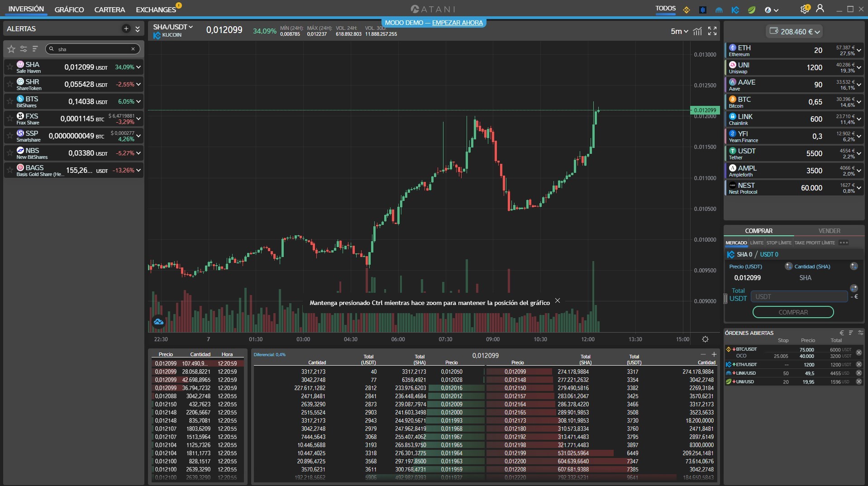Image resolution: width=868 pixels, height=486 pixels.
Task: Change the 5m timeframe dropdown
Action: click(x=679, y=31)
